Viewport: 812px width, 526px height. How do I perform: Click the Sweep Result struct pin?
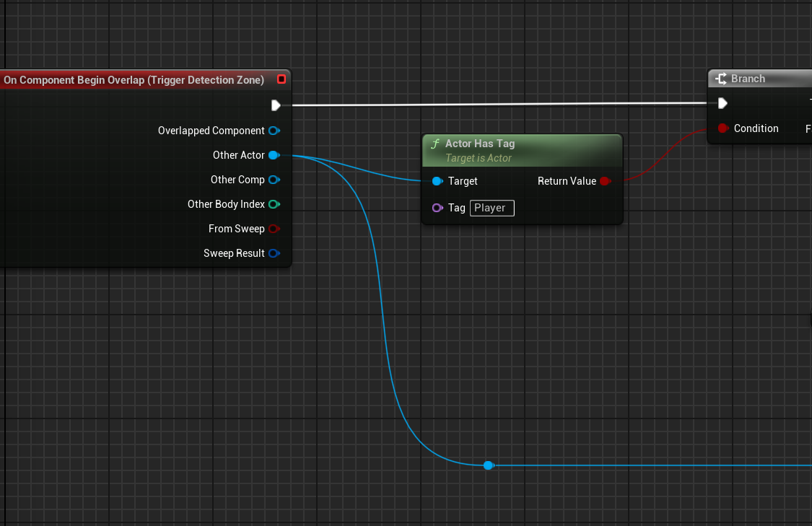(x=274, y=253)
